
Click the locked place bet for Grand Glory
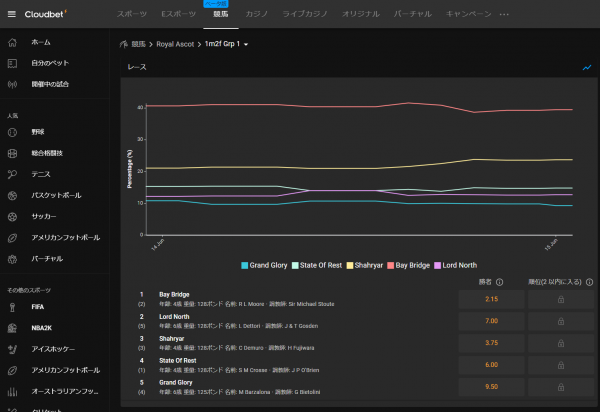tap(561, 387)
